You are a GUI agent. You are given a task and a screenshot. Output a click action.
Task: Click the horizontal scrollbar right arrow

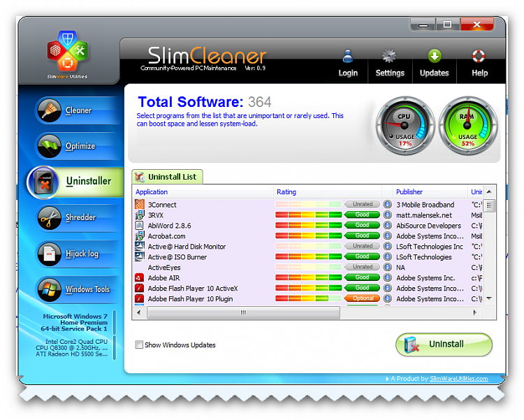pyautogui.click(x=474, y=312)
